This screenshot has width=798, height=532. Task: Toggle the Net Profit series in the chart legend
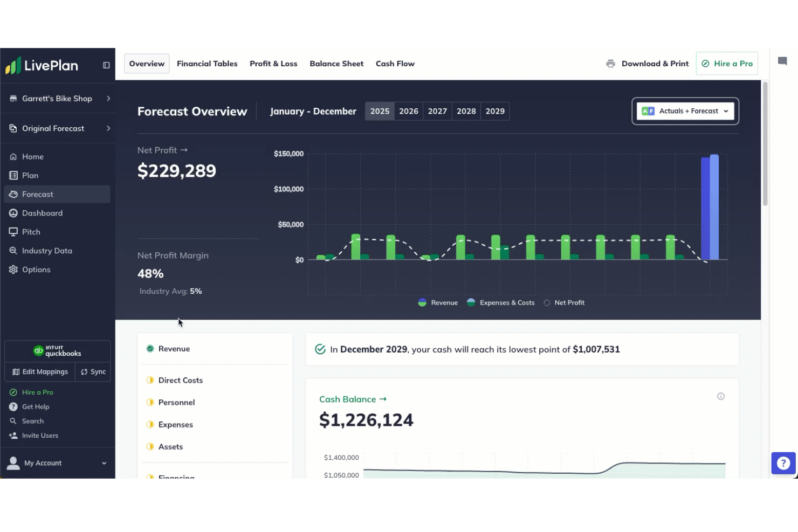click(547, 302)
